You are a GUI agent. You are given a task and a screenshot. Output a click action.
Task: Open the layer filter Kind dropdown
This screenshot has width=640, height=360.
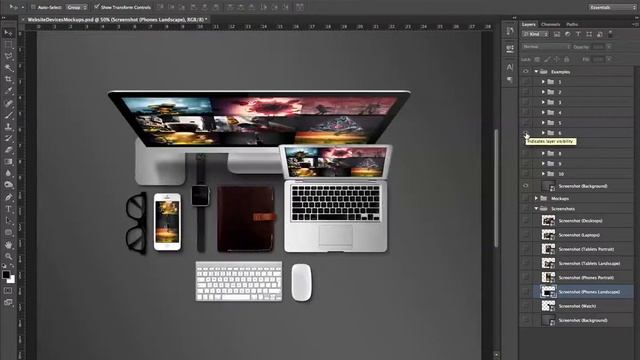click(536, 35)
